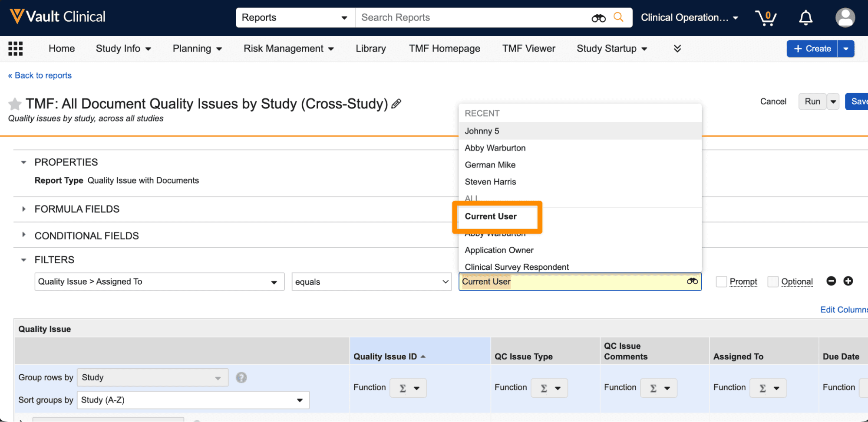Sort by Quality Issue ID column arrow
Viewport: 868px width, 422px height.
tap(423, 357)
